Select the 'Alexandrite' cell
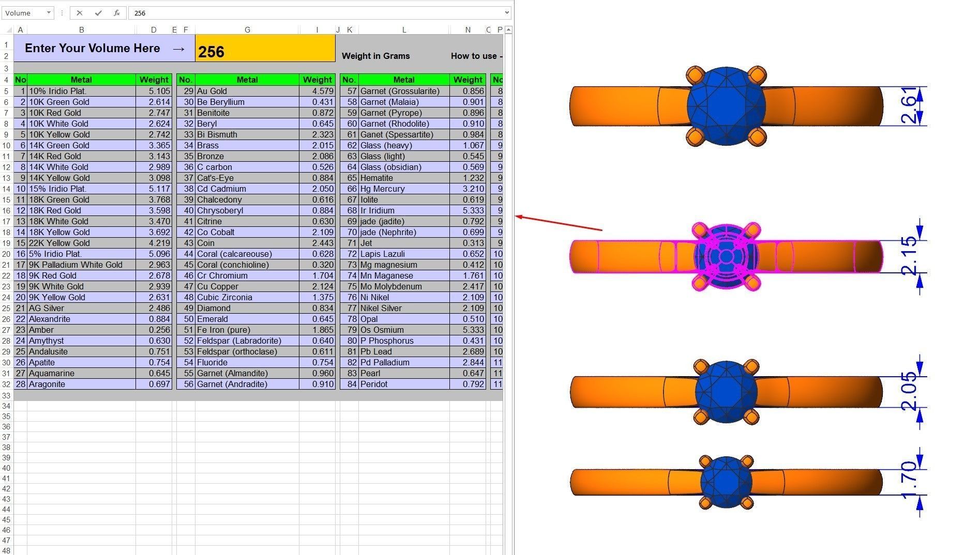 point(81,319)
